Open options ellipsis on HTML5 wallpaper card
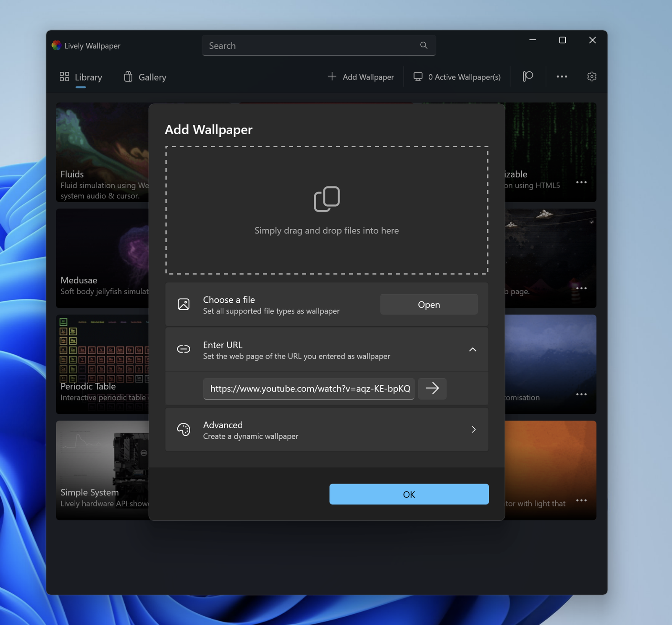 click(x=581, y=182)
